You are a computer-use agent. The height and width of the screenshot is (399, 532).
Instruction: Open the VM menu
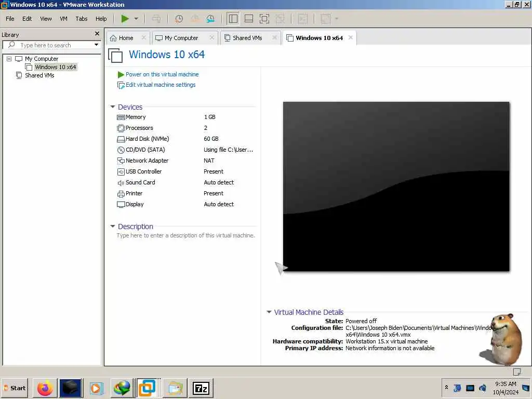click(x=63, y=19)
